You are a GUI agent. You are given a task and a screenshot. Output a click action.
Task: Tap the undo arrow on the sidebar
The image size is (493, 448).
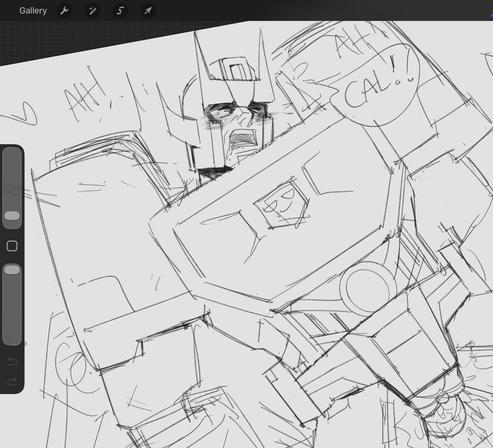click(12, 361)
